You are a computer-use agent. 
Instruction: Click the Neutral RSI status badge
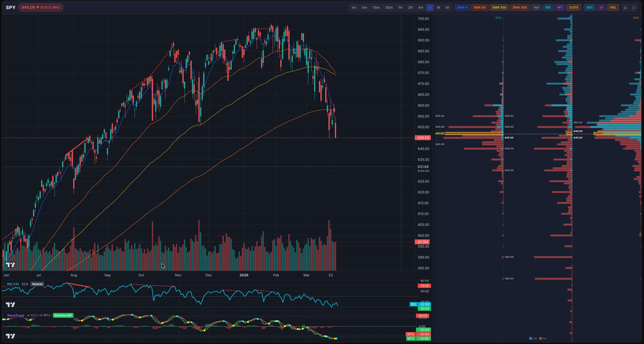(37, 284)
